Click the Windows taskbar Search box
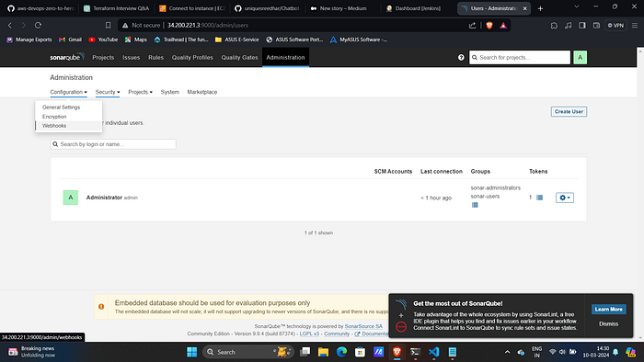The image size is (644, 362). 248,352
